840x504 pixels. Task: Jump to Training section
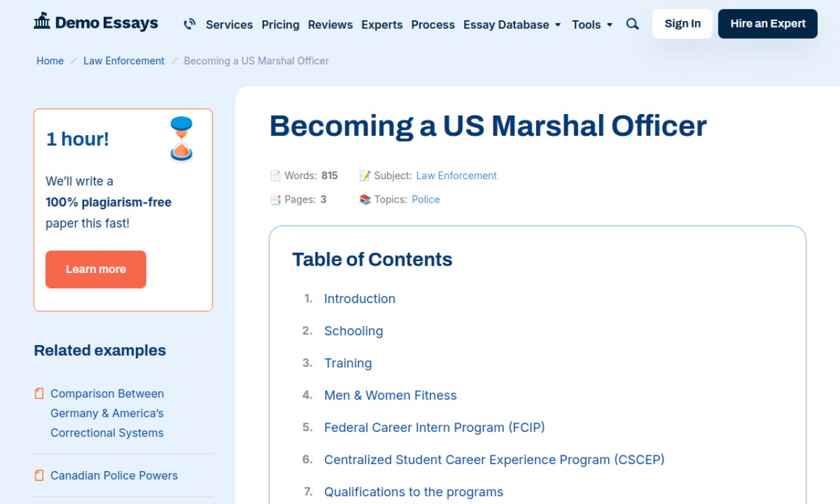(348, 363)
